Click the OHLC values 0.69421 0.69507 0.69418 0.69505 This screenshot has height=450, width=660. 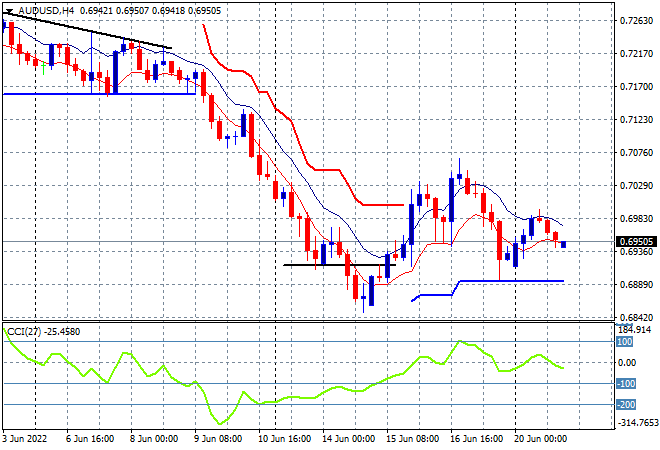(150, 11)
